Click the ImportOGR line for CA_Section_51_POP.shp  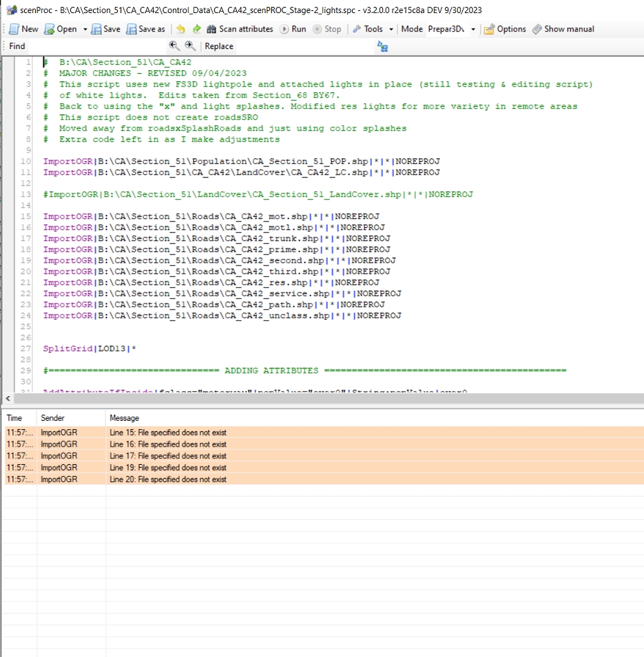click(x=242, y=161)
